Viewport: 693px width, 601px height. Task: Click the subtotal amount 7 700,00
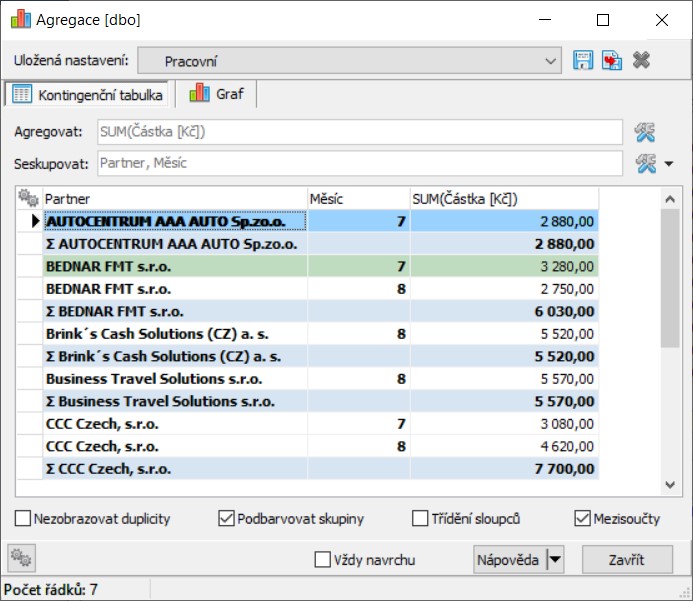504,468
